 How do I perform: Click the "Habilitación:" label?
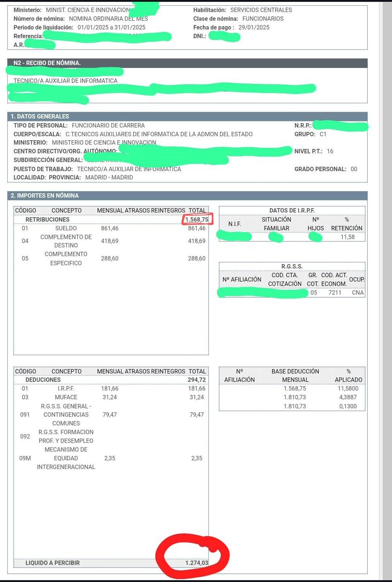pos(210,10)
